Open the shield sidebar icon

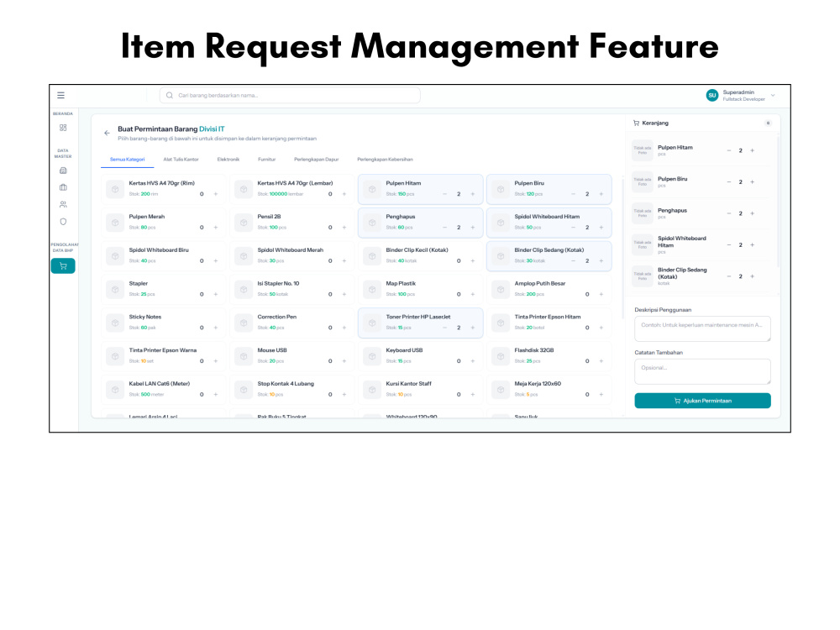click(x=63, y=222)
